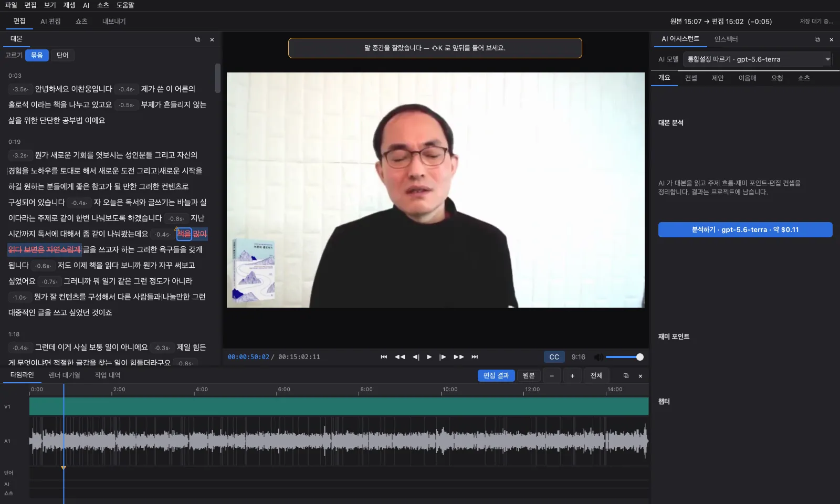Select 단어 selection mode
The image size is (840, 504).
click(62, 55)
